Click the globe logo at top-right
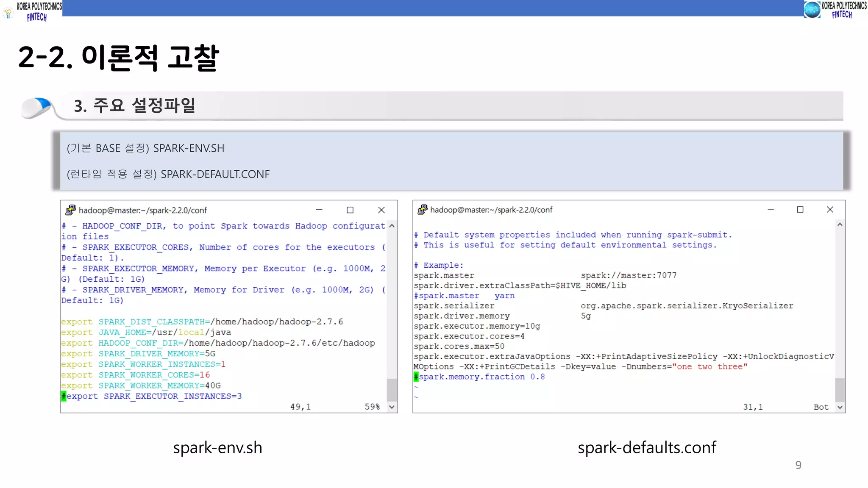This screenshot has height=488, width=868. click(812, 9)
